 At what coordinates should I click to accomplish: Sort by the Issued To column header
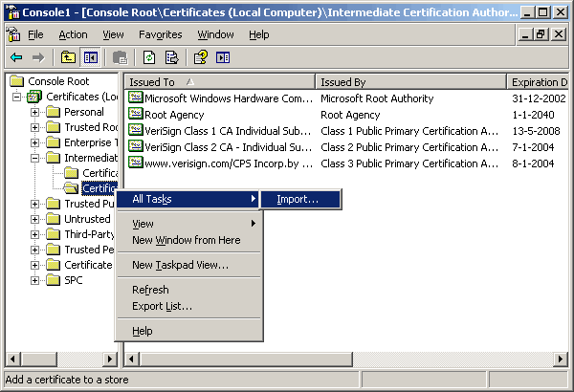click(220, 82)
